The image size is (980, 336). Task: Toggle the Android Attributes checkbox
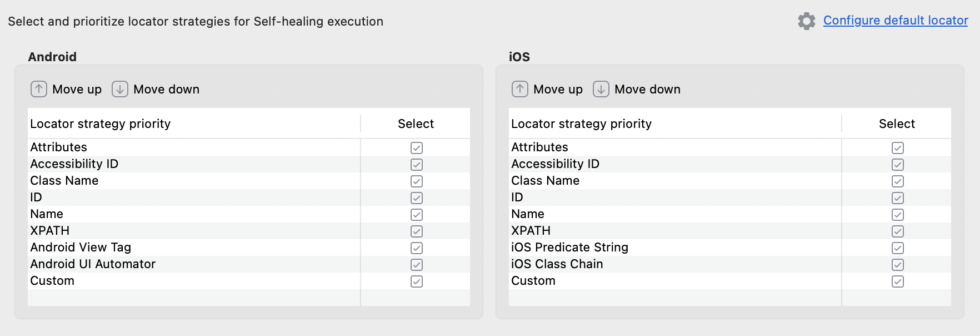[417, 148]
